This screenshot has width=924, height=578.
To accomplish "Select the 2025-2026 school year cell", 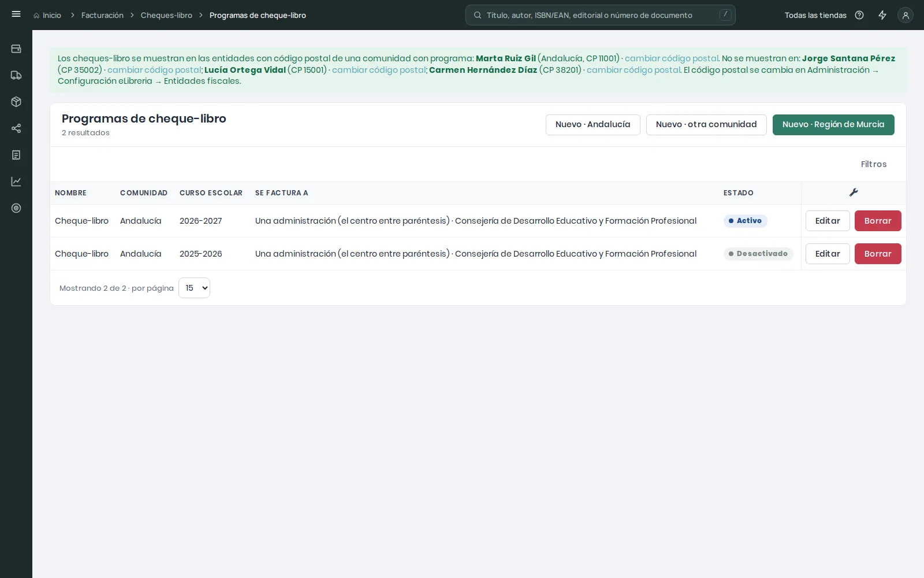I will (200, 254).
